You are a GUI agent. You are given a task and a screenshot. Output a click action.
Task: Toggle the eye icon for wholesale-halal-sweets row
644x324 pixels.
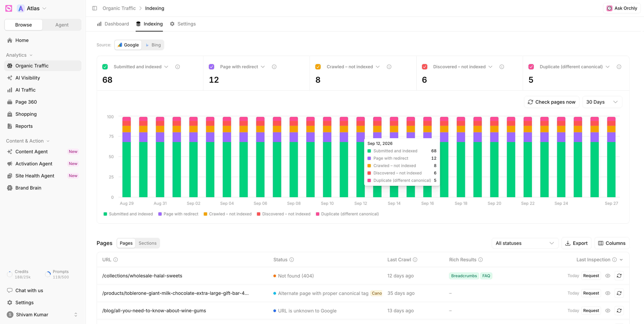click(608, 276)
